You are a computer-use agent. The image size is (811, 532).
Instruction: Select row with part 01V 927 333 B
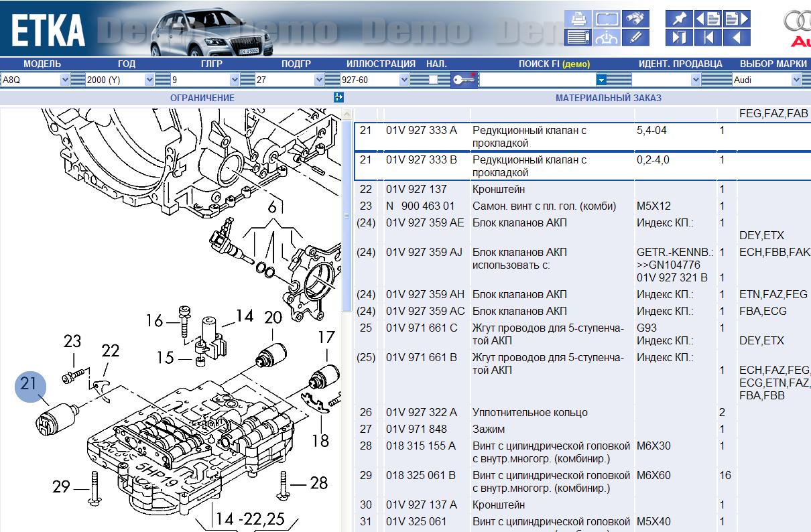[x=582, y=166]
